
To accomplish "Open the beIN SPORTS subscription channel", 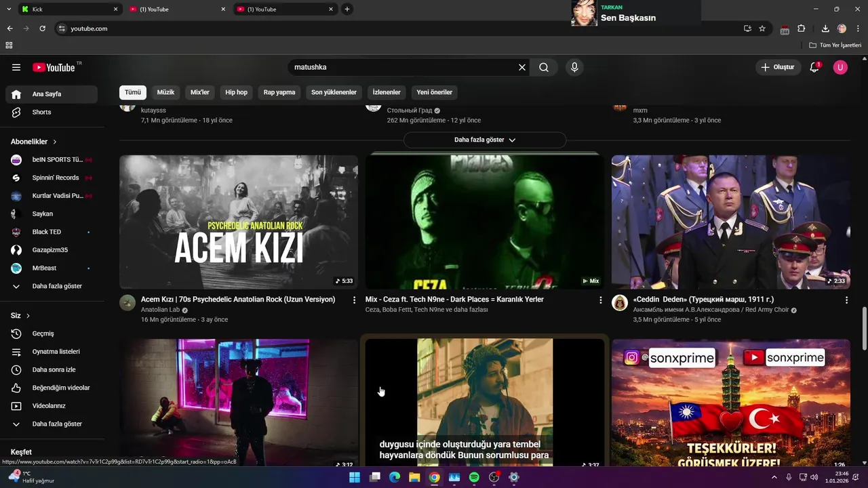I will 52,159.
